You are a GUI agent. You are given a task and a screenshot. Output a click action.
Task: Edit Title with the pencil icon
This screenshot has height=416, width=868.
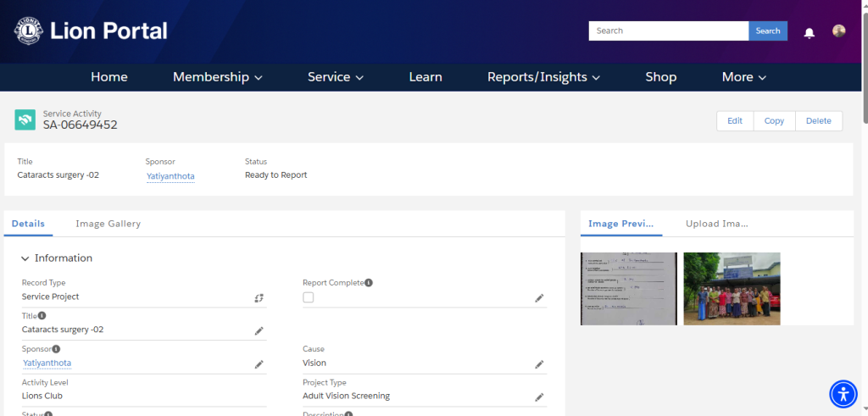[259, 330]
